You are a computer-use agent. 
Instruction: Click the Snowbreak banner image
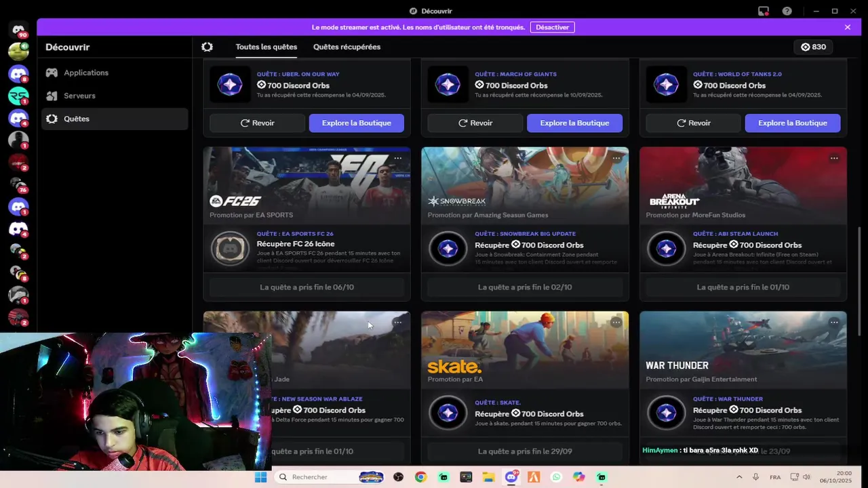click(525, 185)
